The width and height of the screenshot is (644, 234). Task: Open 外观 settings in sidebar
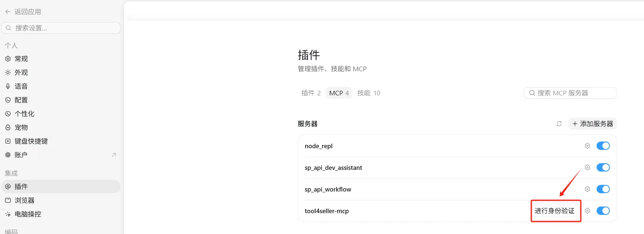61,72
